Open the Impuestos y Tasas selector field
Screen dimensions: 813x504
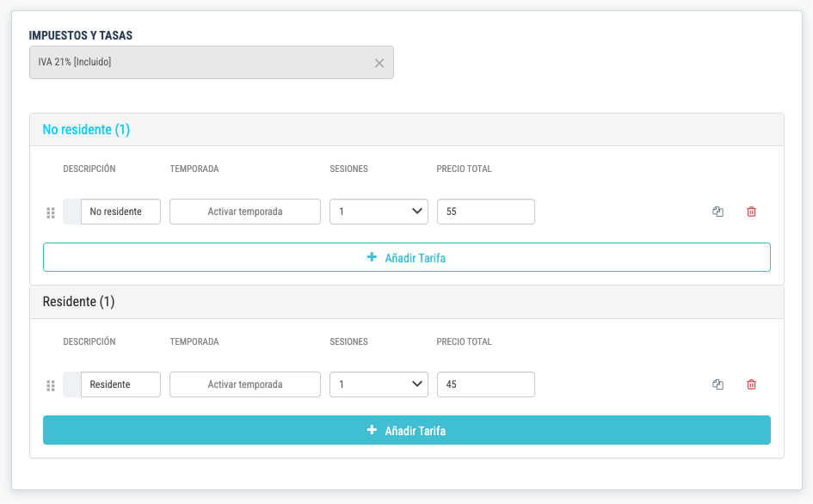point(212,62)
